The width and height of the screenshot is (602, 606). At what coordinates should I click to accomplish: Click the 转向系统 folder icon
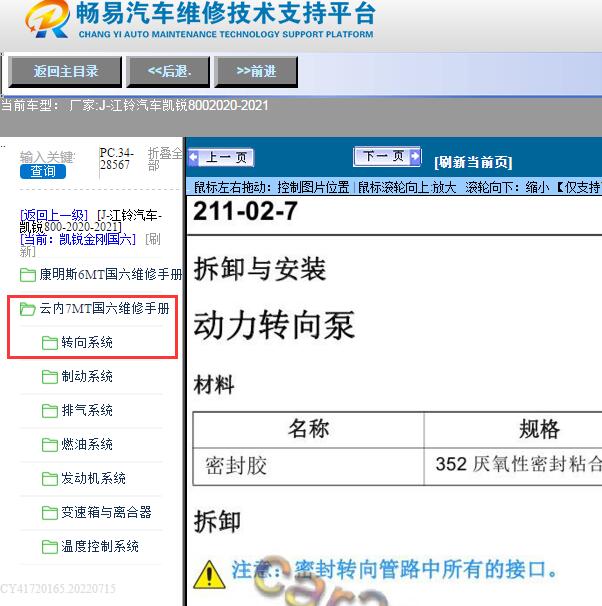[x=49, y=343]
